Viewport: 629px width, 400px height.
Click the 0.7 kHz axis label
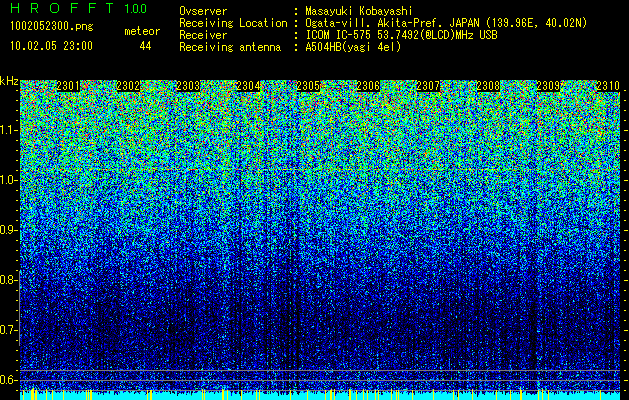[9, 330]
